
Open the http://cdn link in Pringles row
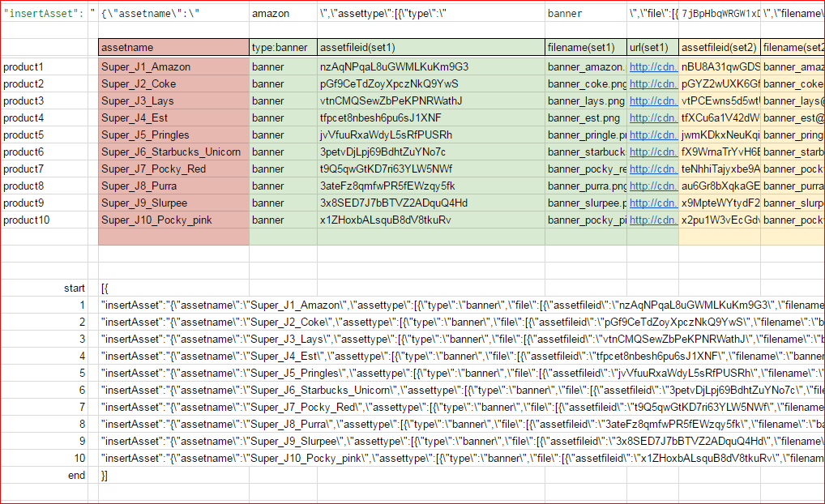pyautogui.click(x=653, y=135)
